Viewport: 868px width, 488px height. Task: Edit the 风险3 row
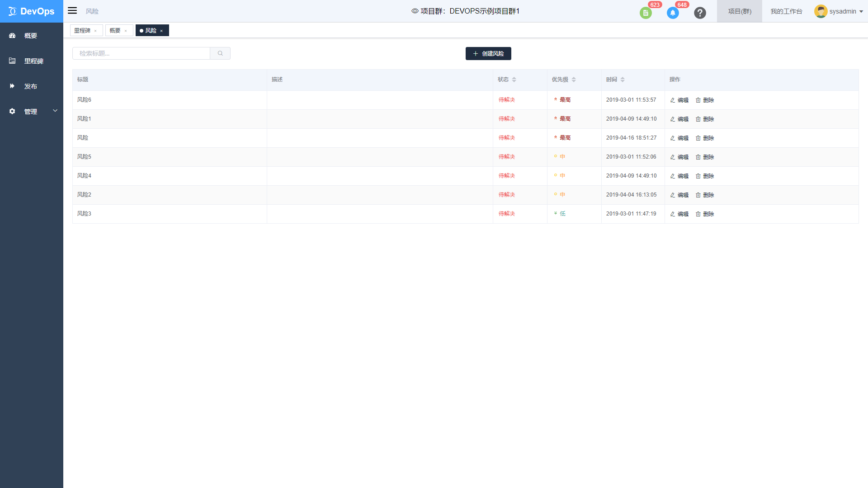click(x=679, y=214)
